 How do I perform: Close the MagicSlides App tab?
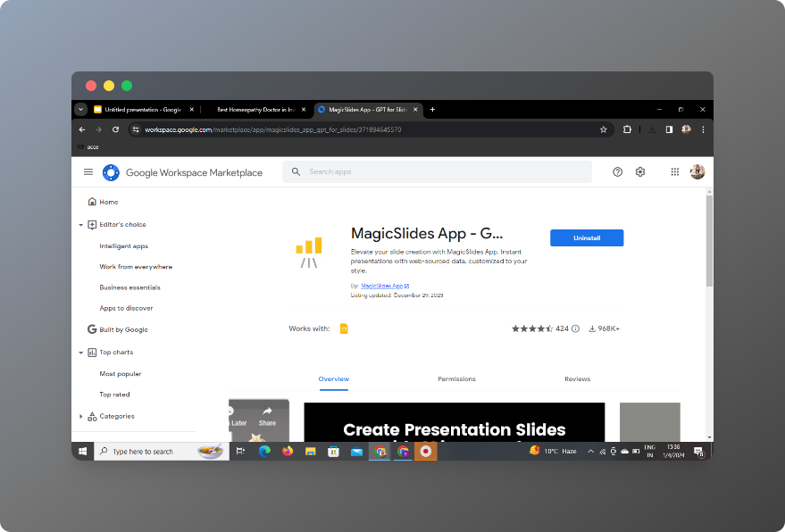point(415,109)
